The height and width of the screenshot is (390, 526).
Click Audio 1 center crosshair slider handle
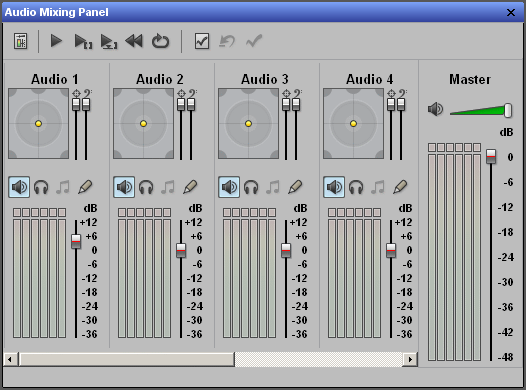pos(76,105)
